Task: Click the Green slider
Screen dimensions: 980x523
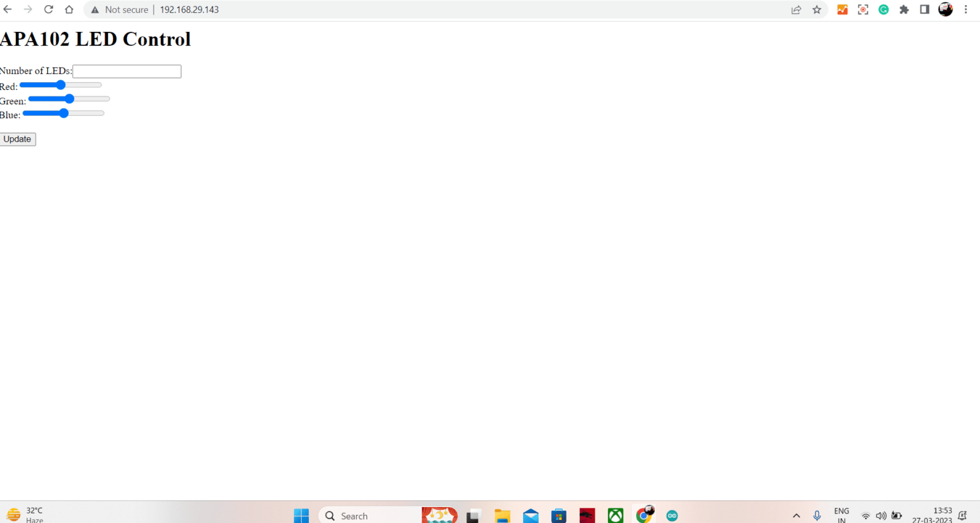Action: pyautogui.click(x=69, y=99)
